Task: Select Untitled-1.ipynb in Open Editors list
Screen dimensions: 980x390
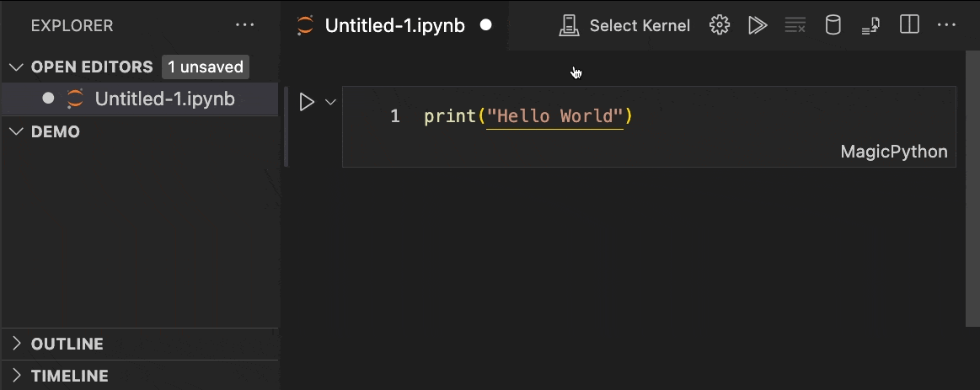Action: [164, 99]
